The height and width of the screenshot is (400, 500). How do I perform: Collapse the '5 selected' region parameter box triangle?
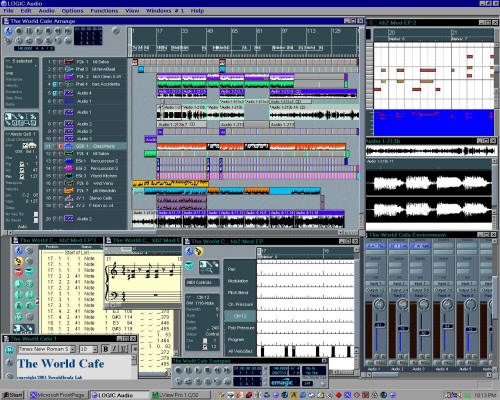pos(9,61)
